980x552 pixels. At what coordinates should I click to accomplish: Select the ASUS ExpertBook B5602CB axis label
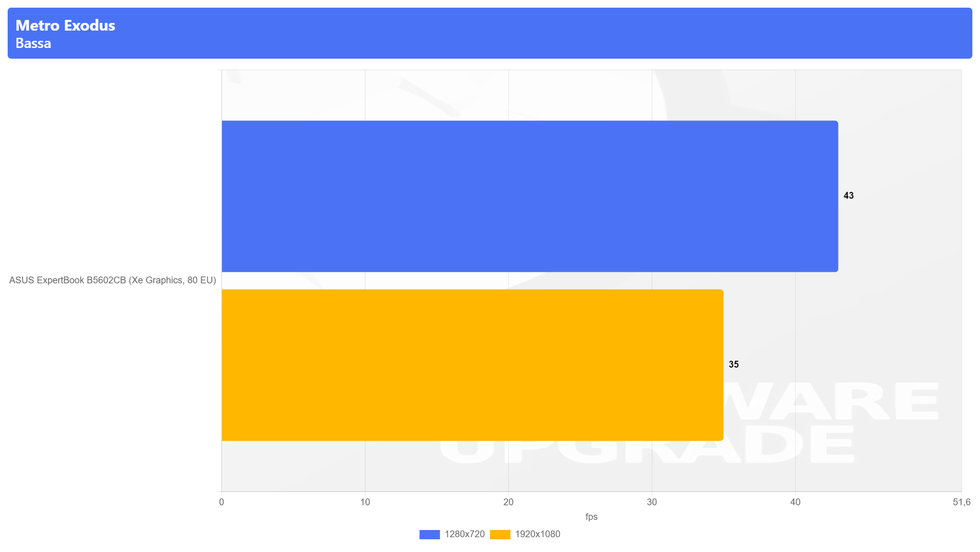[112, 280]
